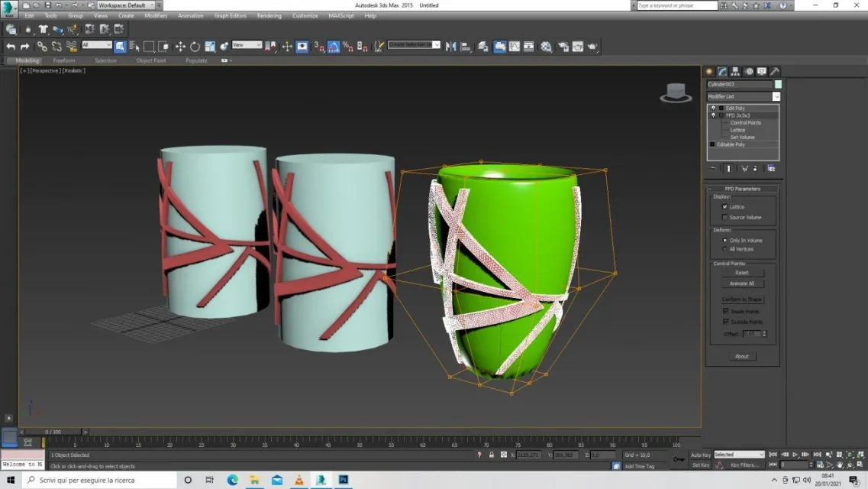
Task: Click the Mirror tool icon
Action: coord(450,47)
